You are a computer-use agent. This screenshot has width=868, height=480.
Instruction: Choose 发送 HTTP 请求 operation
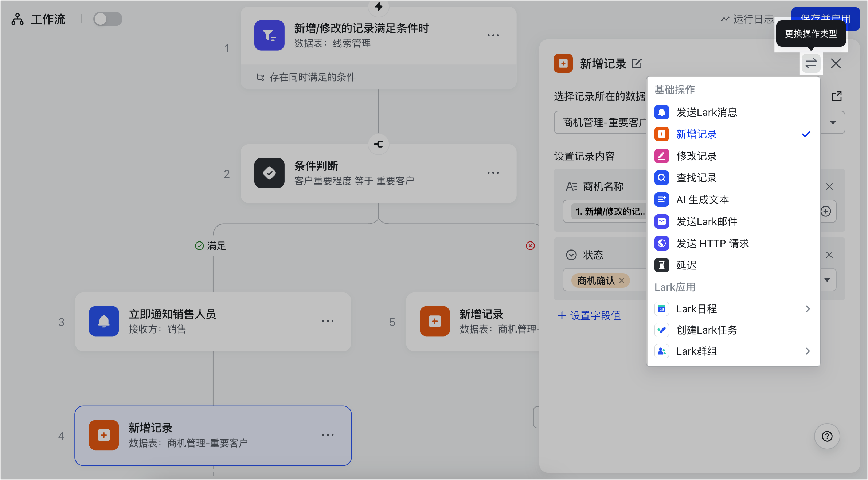coord(733,243)
